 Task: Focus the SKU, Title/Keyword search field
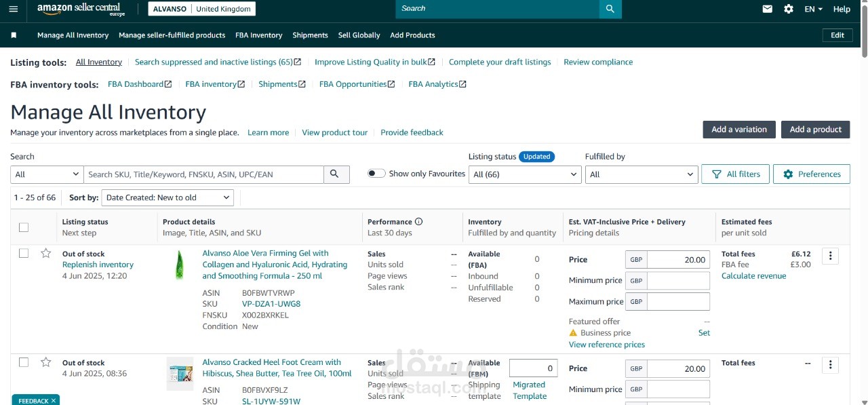[x=203, y=174]
